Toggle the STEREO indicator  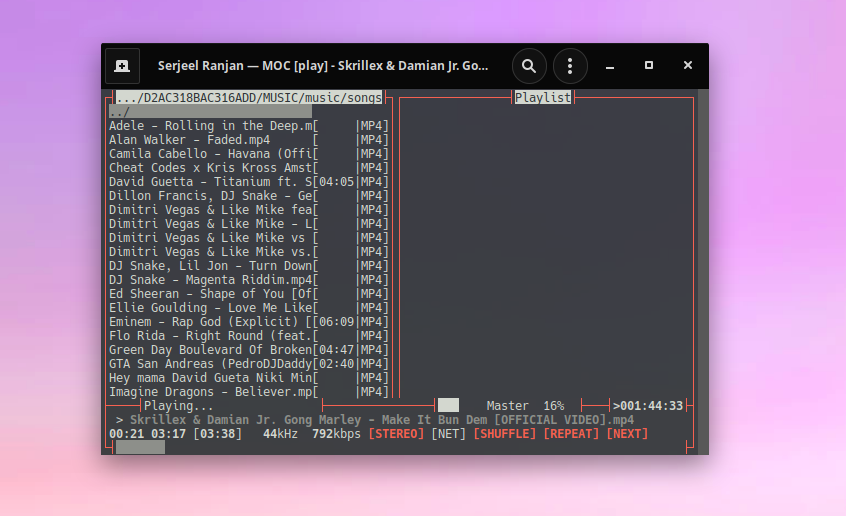click(x=397, y=434)
